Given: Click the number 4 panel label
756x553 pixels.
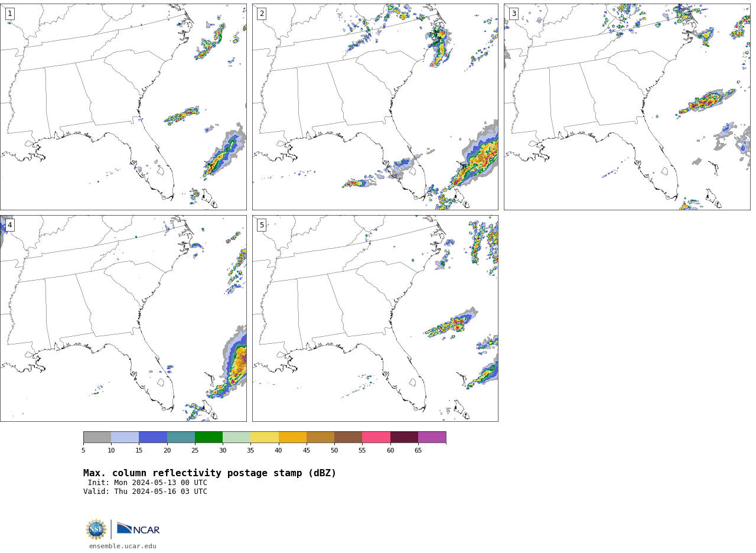Looking at the screenshot, I should pos(9,225).
